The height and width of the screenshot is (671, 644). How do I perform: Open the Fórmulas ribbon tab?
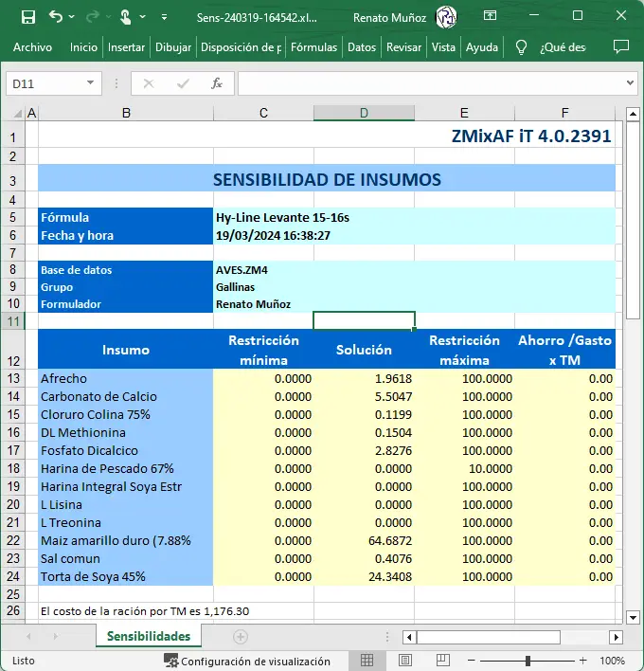(313, 47)
